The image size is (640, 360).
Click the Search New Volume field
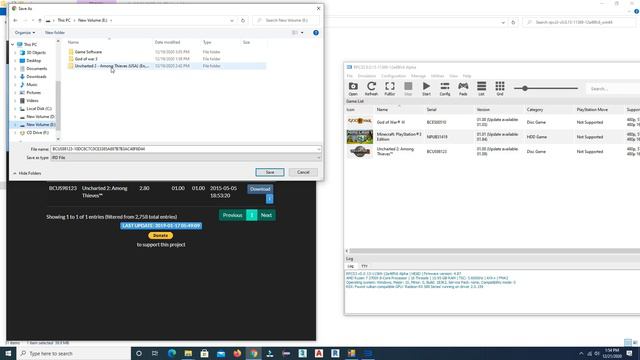[286, 20]
